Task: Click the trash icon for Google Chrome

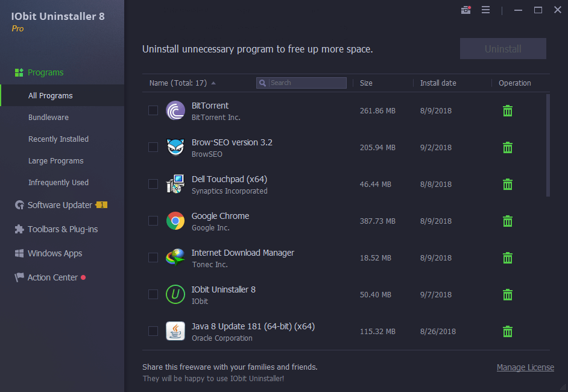Action: tap(508, 221)
